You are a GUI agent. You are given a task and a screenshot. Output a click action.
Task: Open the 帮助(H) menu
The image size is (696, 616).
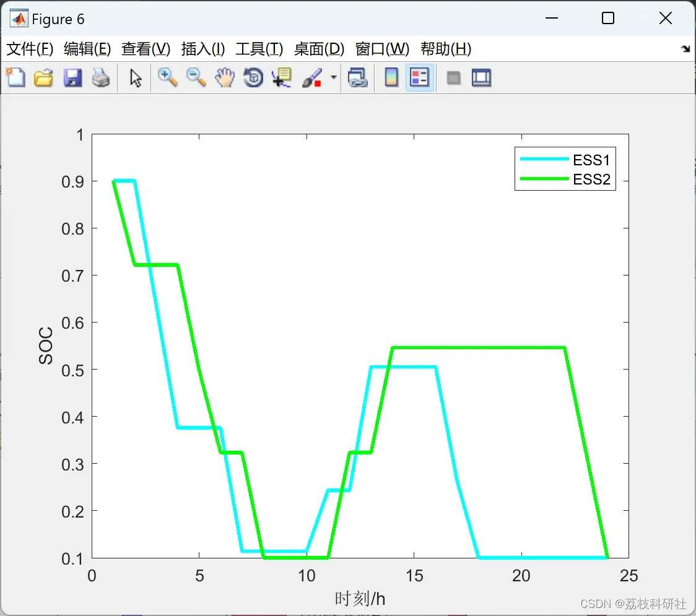446,49
